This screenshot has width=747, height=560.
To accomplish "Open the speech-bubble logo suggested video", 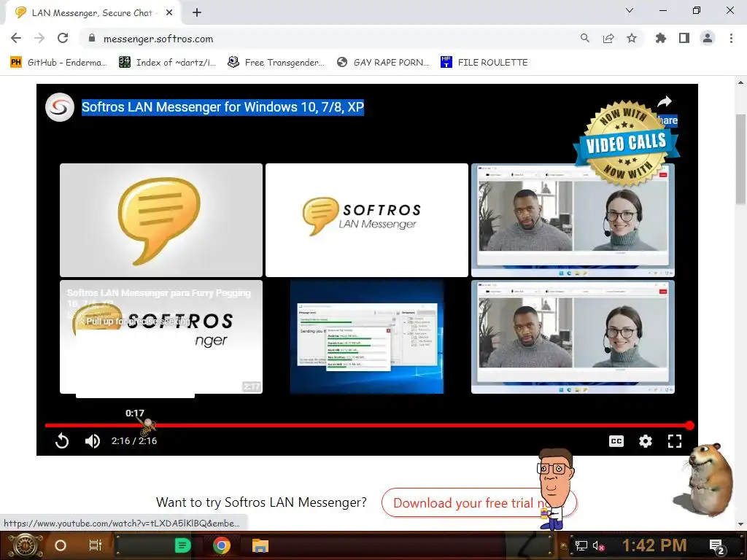I will pos(161,220).
